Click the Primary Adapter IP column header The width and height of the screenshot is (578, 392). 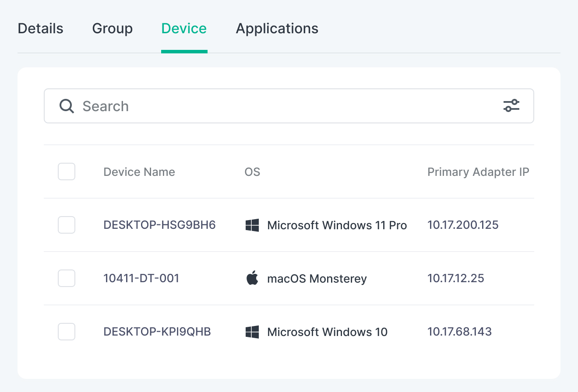[x=478, y=172]
